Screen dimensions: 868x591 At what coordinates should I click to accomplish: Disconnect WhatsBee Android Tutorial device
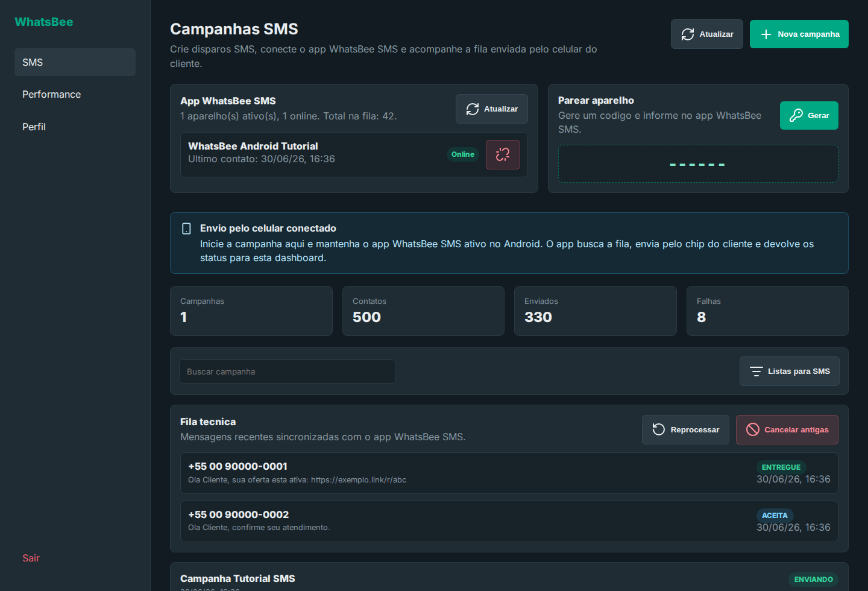[503, 154]
